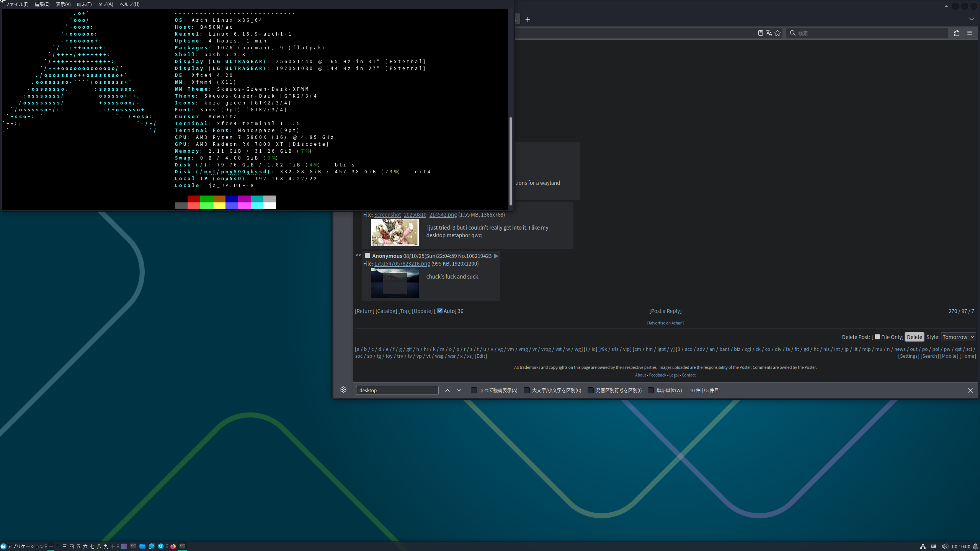Toggle 大文字/小文字を区別 match case
The image size is (980, 551).
(x=527, y=390)
